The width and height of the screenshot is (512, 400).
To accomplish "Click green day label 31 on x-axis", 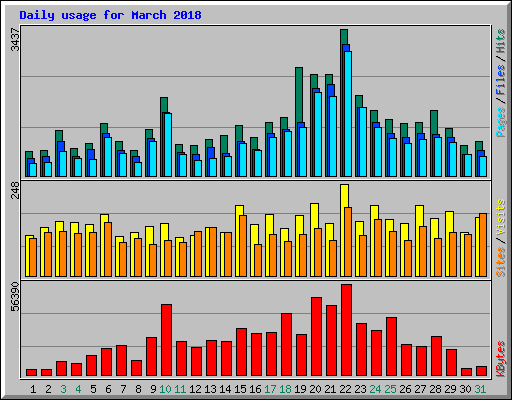I will pos(480,389).
